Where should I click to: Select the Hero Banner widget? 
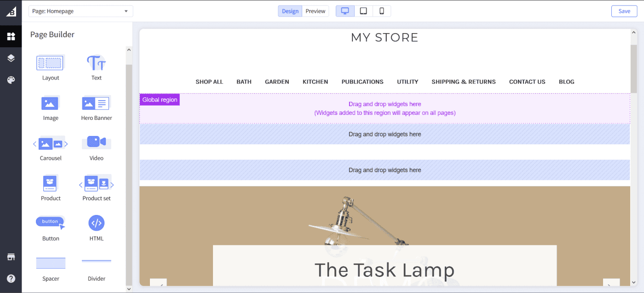(x=97, y=107)
